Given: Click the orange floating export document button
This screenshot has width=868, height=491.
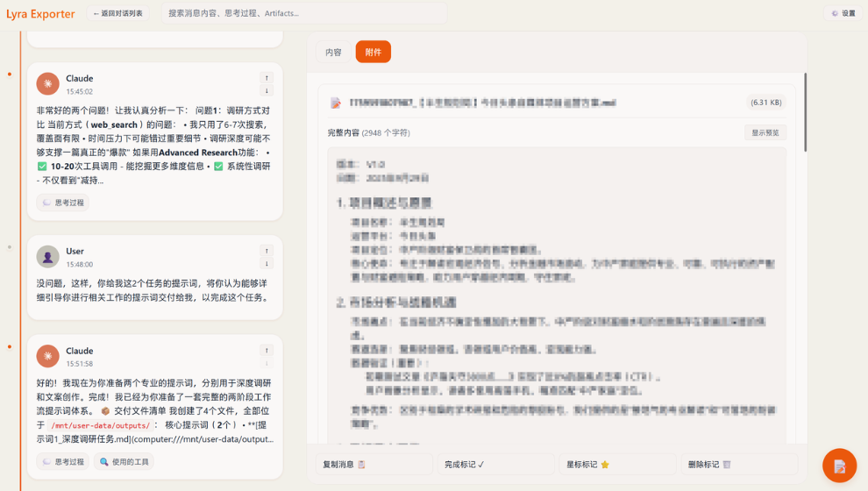Looking at the screenshot, I should coord(839,466).
